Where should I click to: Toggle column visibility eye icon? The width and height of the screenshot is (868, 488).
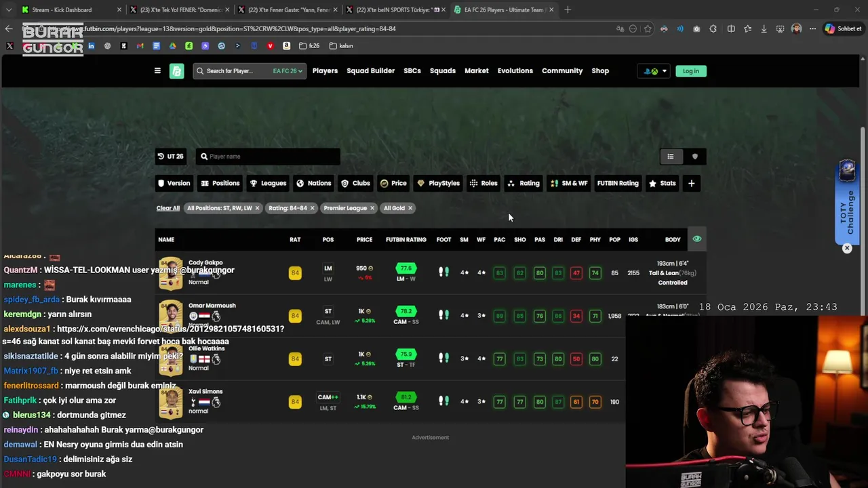[x=696, y=239]
